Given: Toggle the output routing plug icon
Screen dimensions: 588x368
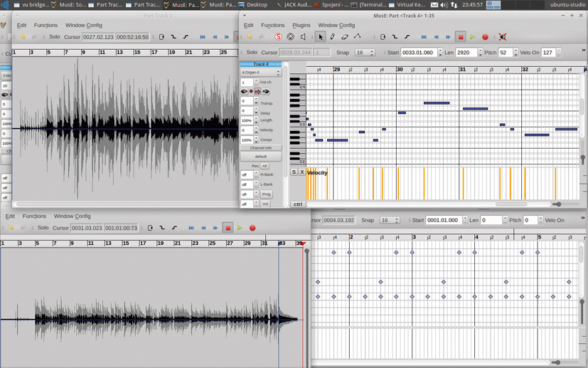Looking at the screenshot, I should point(266,91).
